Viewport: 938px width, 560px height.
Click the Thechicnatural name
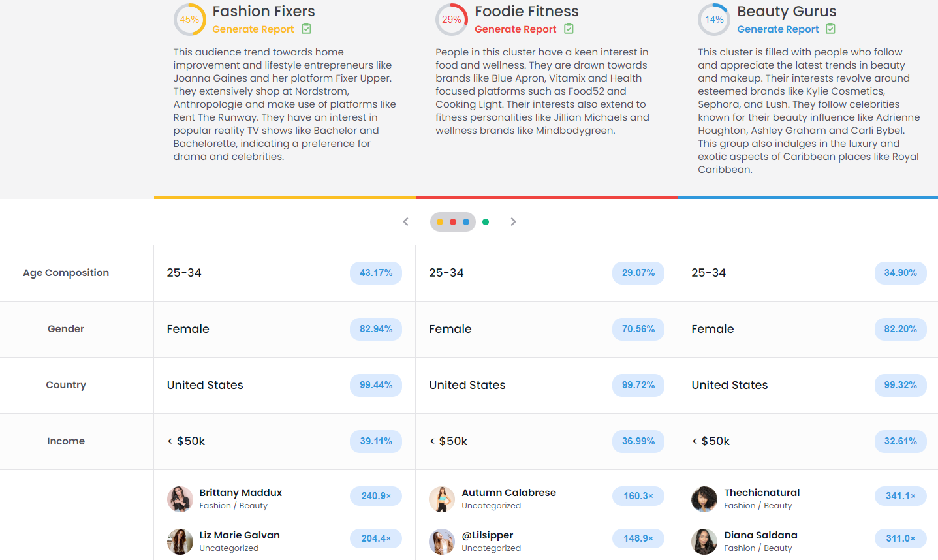click(x=762, y=493)
